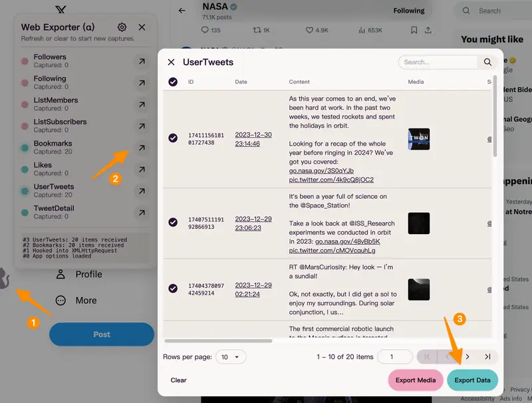The width and height of the screenshot is (532, 403).
Task: Open Profile in the left navigation
Action: tap(79, 275)
